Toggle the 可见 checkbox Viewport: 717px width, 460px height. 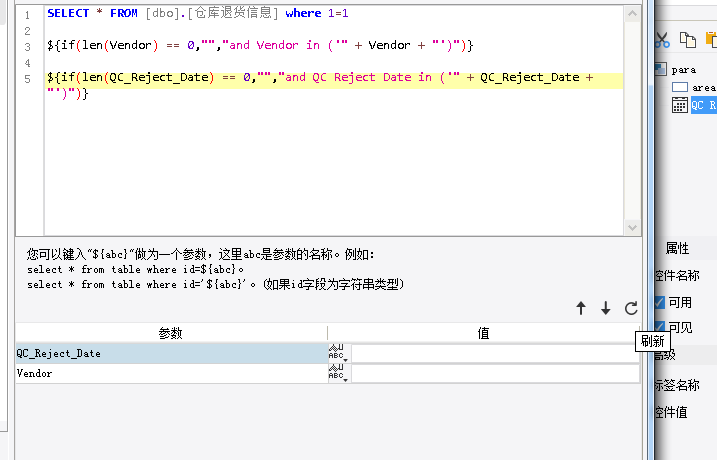(660, 327)
